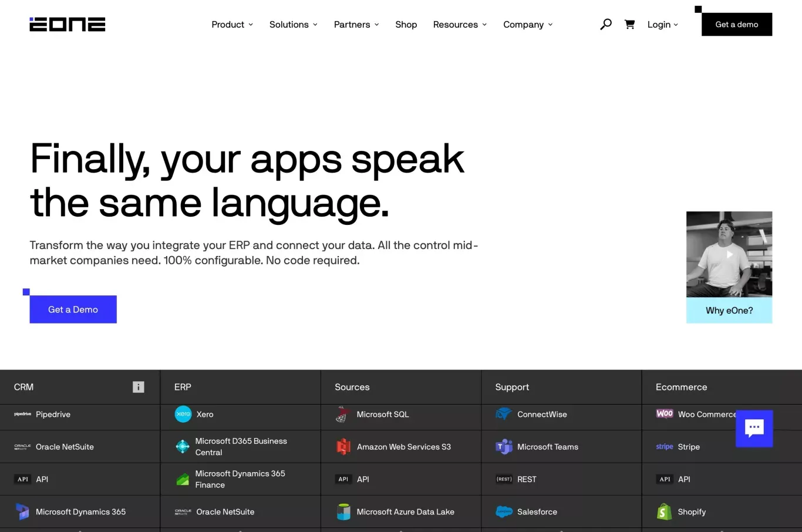This screenshot has height=532, width=802.
Task: Expand the Partners dropdown menu
Action: (356, 24)
